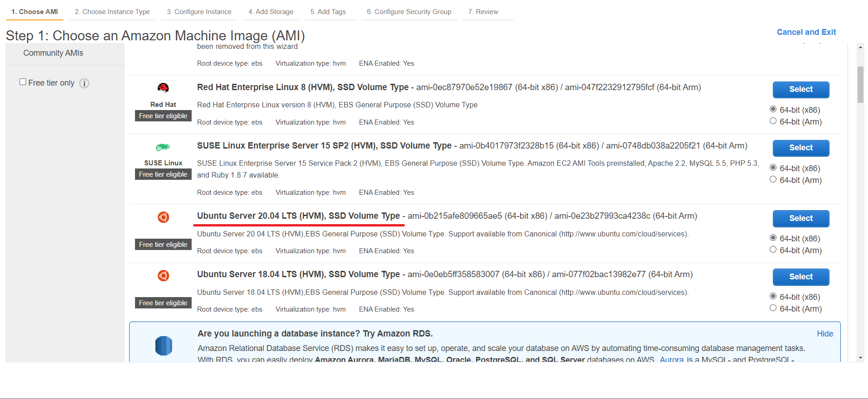Choose 64-bit (Arm) for Ubuntu 20.04
868x399 pixels.
pyautogui.click(x=773, y=250)
